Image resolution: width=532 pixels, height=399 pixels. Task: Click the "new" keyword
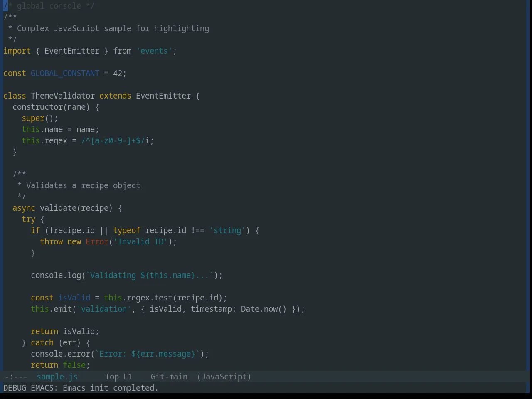pos(74,241)
